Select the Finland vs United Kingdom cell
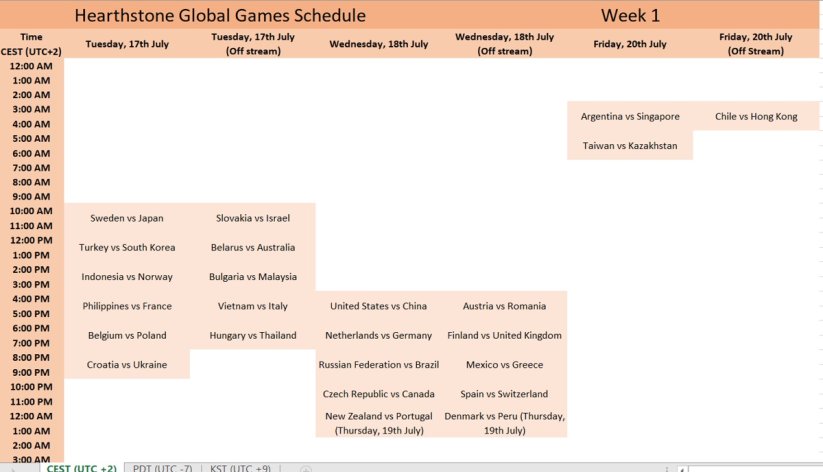 (504, 335)
